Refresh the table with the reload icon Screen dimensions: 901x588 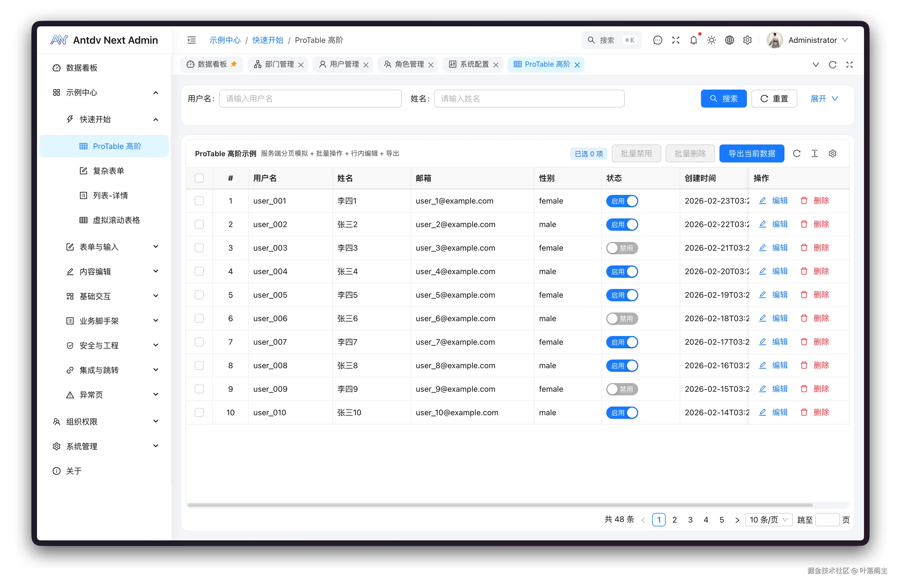pos(797,153)
